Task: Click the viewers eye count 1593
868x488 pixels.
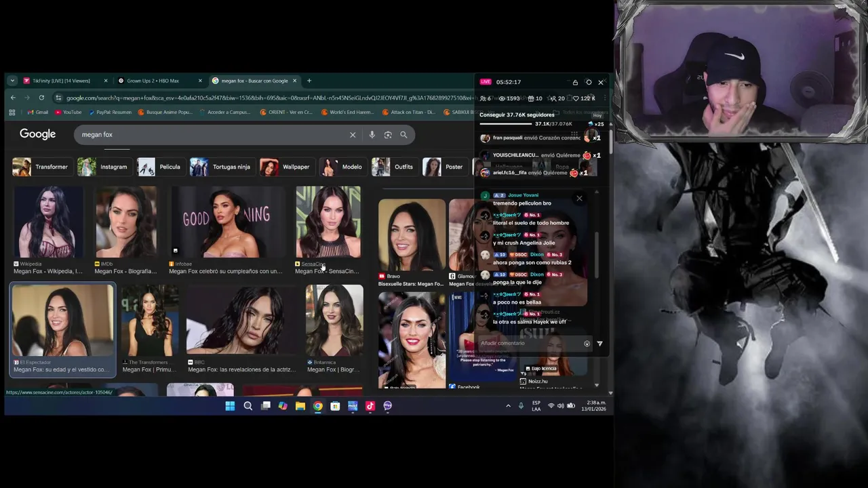Action: (510, 98)
